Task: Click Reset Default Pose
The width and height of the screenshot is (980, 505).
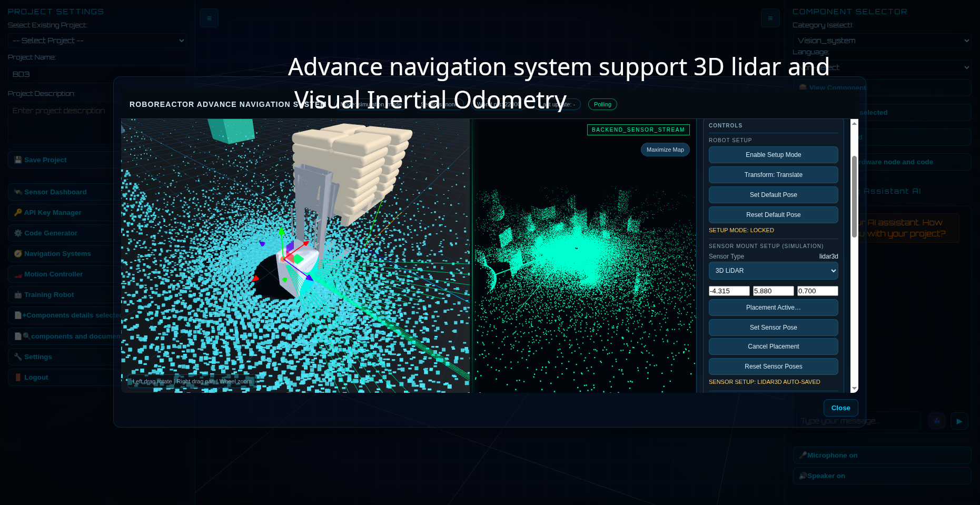Action: (x=773, y=215)
